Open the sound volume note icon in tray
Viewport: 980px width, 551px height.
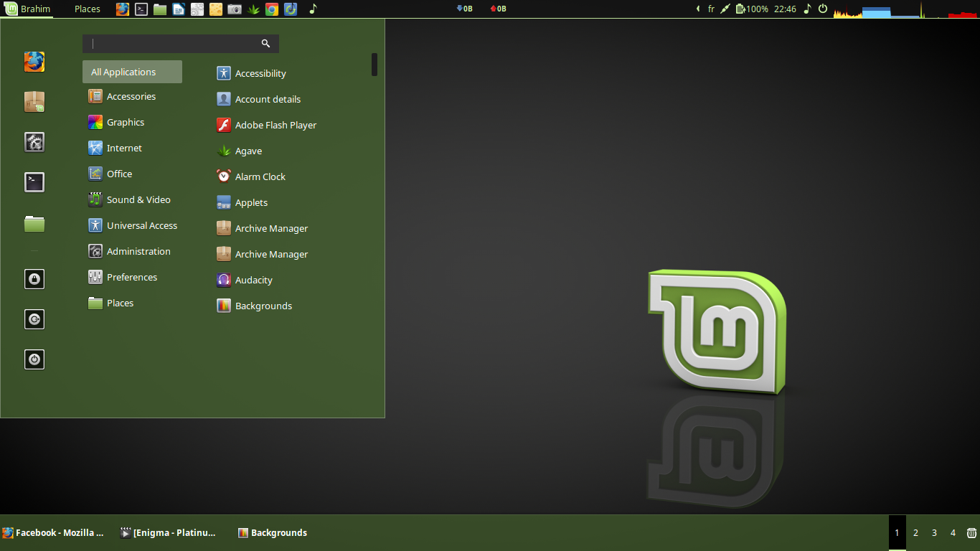(x=807, y=9)
